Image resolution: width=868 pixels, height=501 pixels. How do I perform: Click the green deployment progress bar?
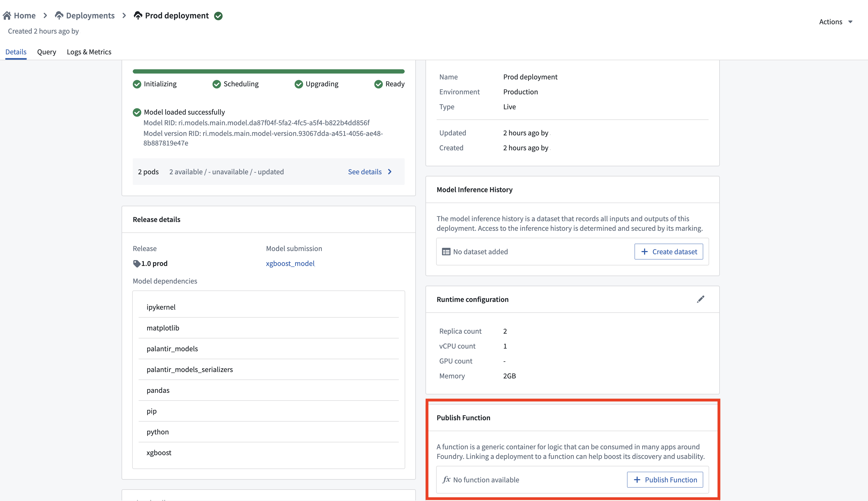click(x=269, y=72)
